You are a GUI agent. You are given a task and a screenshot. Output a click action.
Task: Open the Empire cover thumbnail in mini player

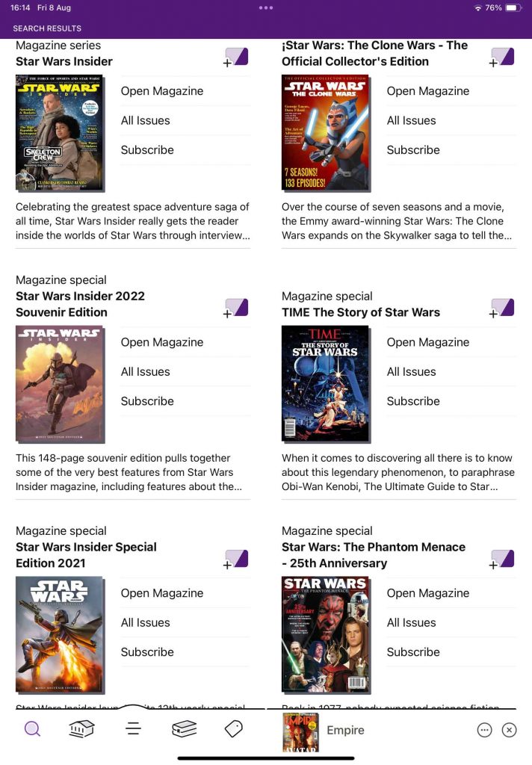[300, 732]
